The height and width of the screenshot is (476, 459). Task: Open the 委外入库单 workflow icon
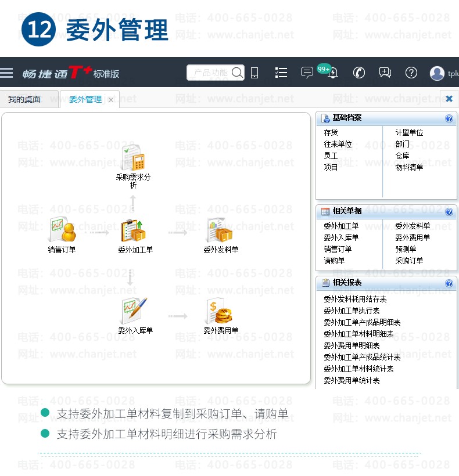coord(134,311)
